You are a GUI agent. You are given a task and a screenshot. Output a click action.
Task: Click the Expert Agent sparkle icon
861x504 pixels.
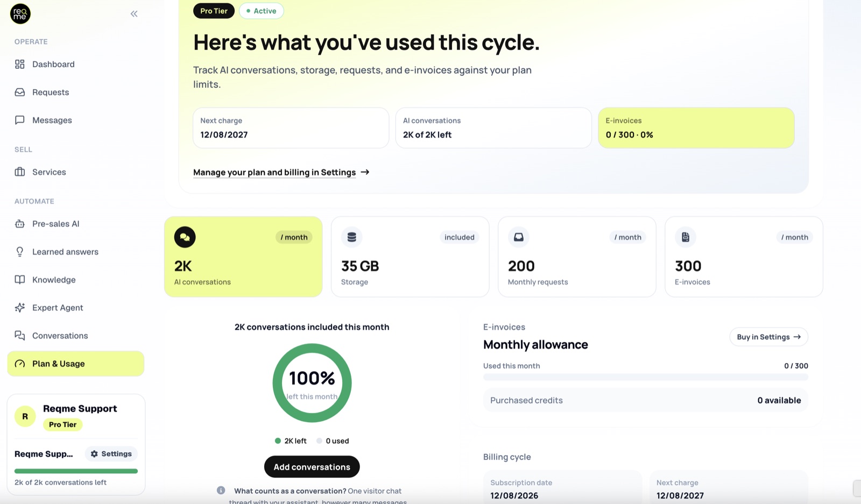[20, 308]
